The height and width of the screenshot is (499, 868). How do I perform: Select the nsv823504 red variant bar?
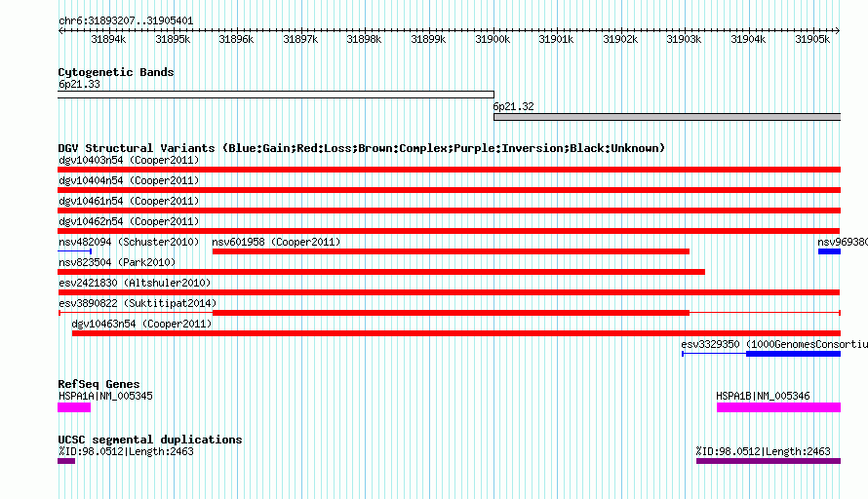point(381,272)
